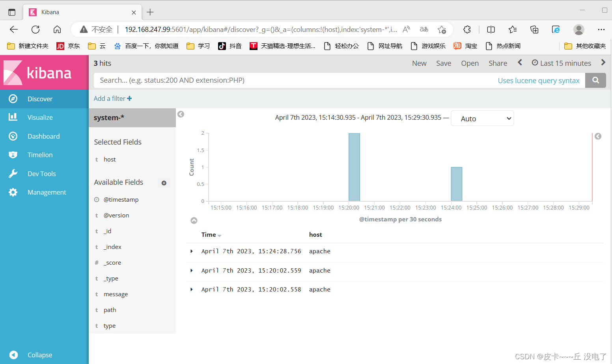Viewport: 612px width, 364px height.
Task: Click Share in the top menu
Action: (498, 63)
